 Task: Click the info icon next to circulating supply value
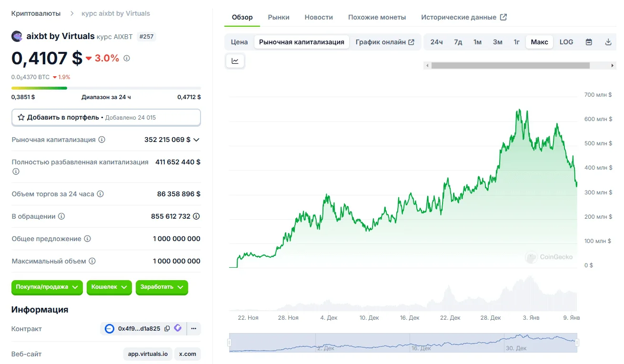pos(196,216)
